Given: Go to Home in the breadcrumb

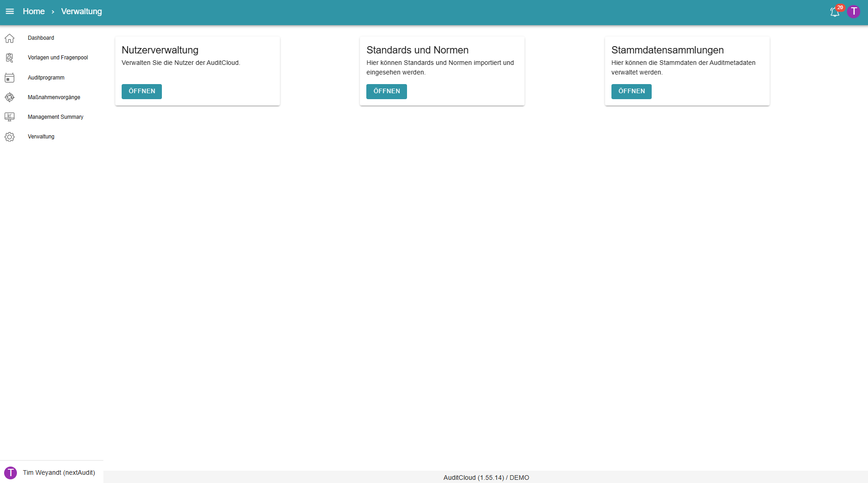Looking at the screenshot, I should click(x=34, y=11).
